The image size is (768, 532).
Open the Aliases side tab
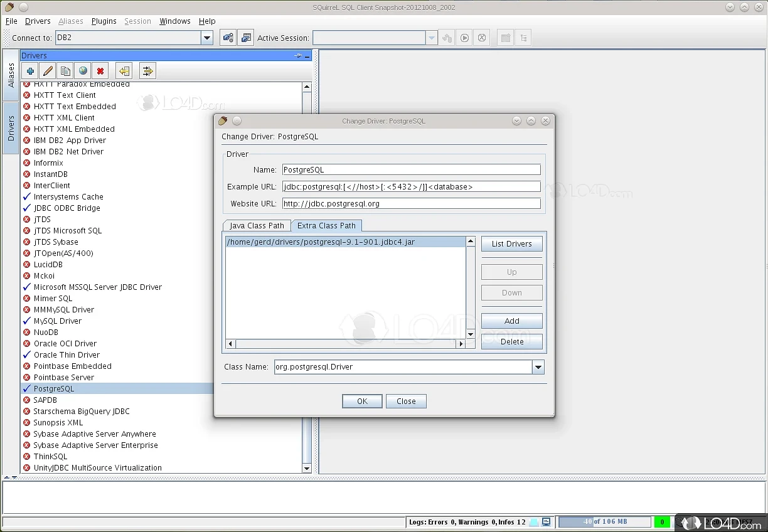point(11,75)
